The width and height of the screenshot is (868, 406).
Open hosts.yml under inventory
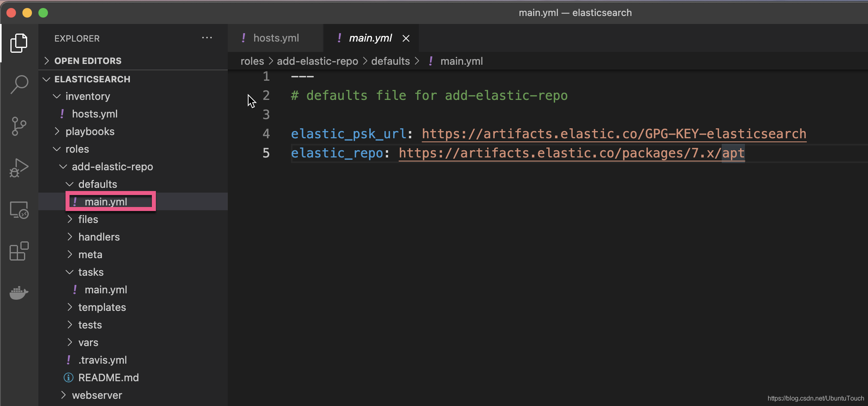click(133, 114)
